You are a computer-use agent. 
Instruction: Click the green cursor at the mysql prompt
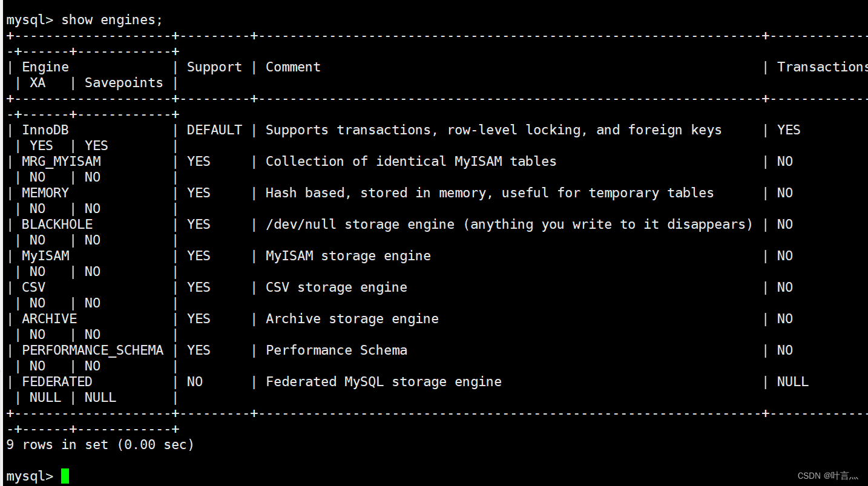tap(65, 476)
